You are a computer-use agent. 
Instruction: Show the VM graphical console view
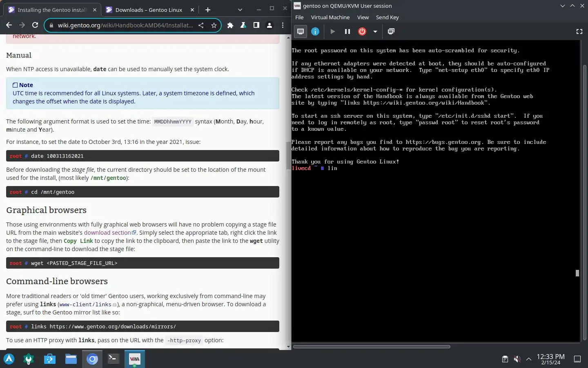click(301, 31)
